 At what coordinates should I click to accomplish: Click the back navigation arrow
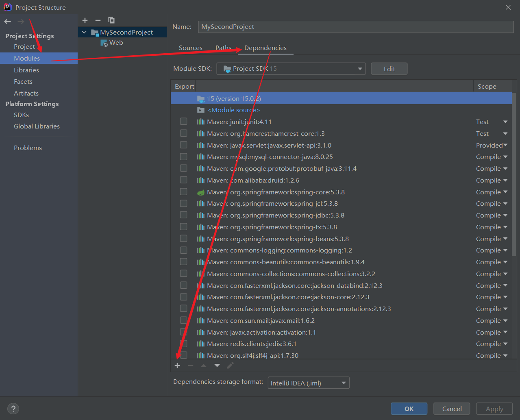point(8,22)
